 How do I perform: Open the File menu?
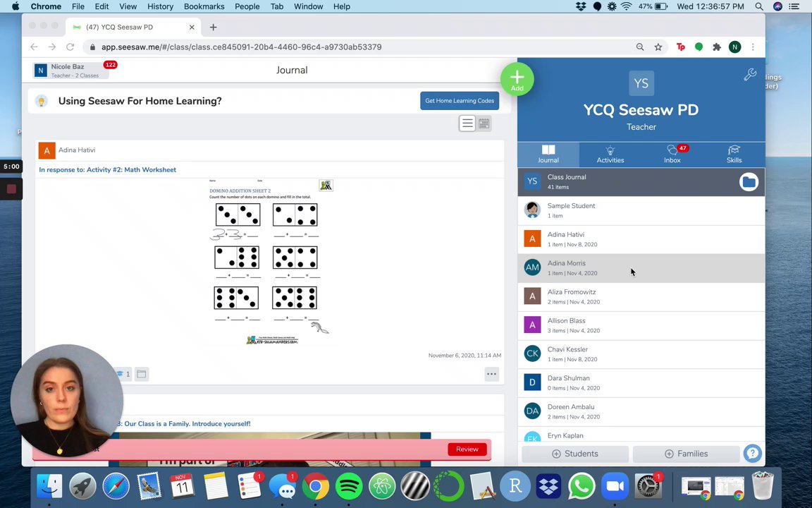(78, 6)
